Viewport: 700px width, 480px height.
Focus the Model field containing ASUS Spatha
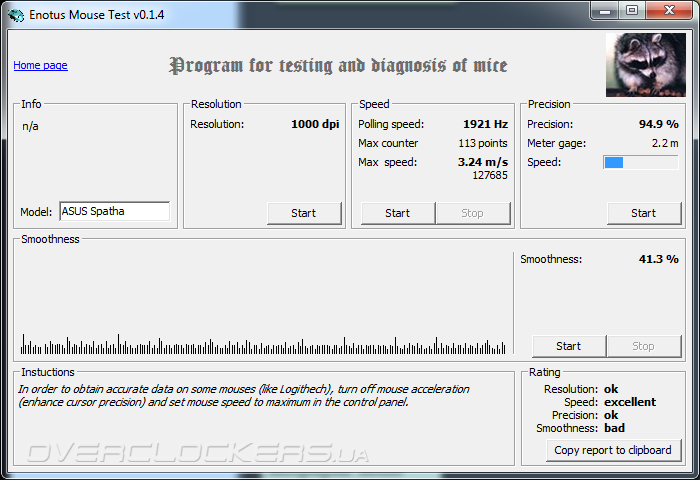(x=115, y=211)
